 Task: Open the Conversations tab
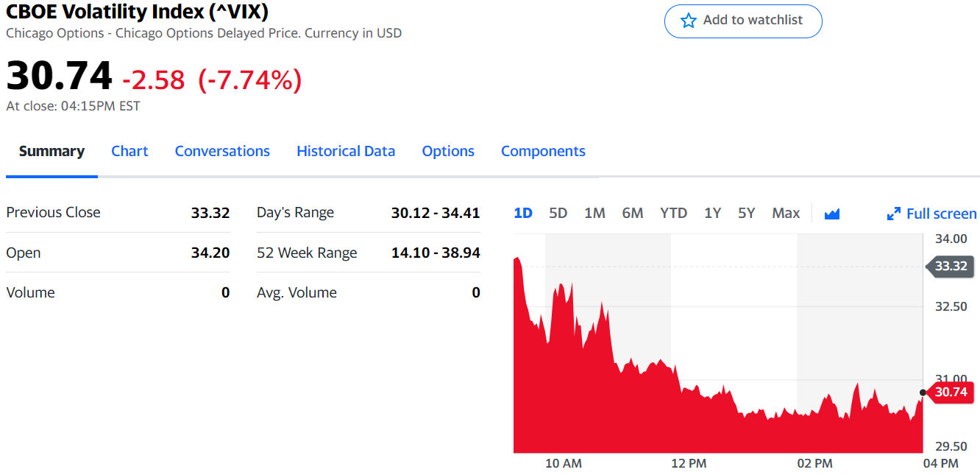pos(222,151)
